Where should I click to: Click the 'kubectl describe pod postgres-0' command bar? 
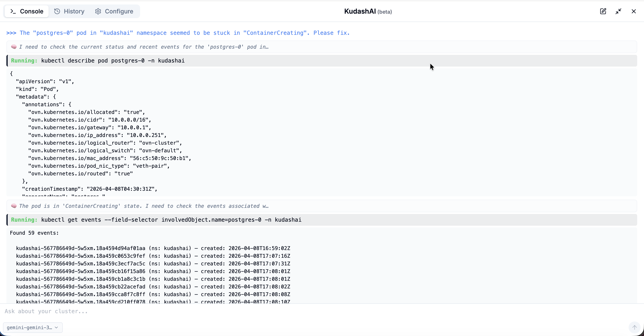click(x=322, y=61)
